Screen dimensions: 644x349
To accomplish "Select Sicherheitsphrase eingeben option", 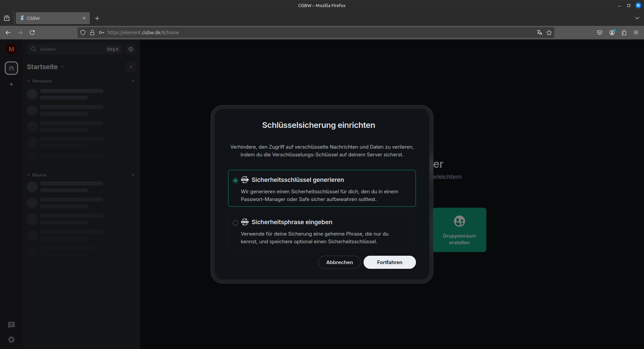I will (235, 223).
